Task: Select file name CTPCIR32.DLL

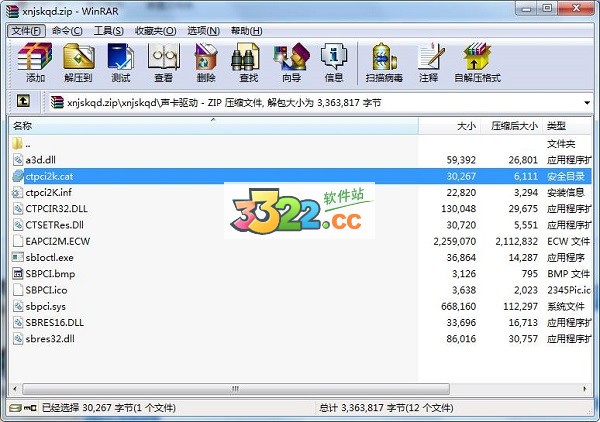Action: 57,209
